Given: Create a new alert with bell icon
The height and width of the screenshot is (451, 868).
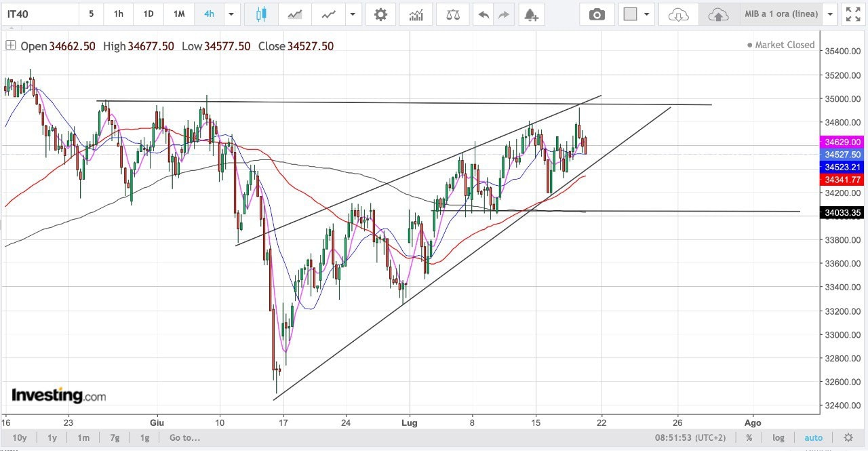Looking at the screenshot, I should coord(531,14).
